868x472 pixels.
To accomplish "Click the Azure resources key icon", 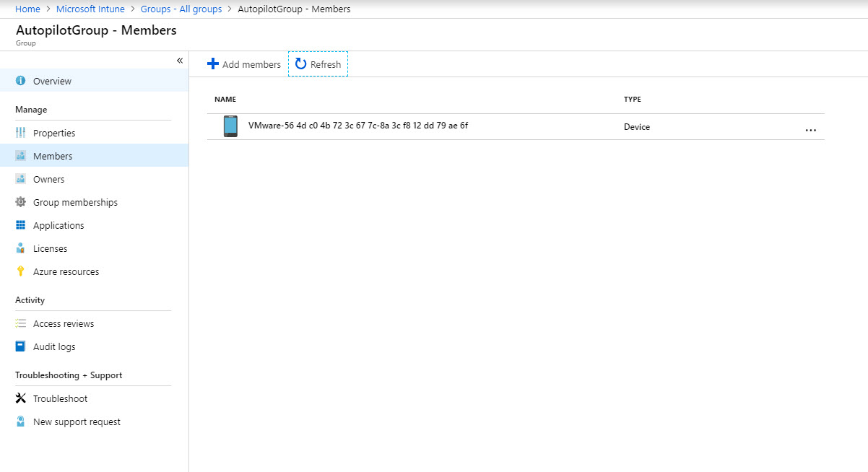I will coord(20,271).
